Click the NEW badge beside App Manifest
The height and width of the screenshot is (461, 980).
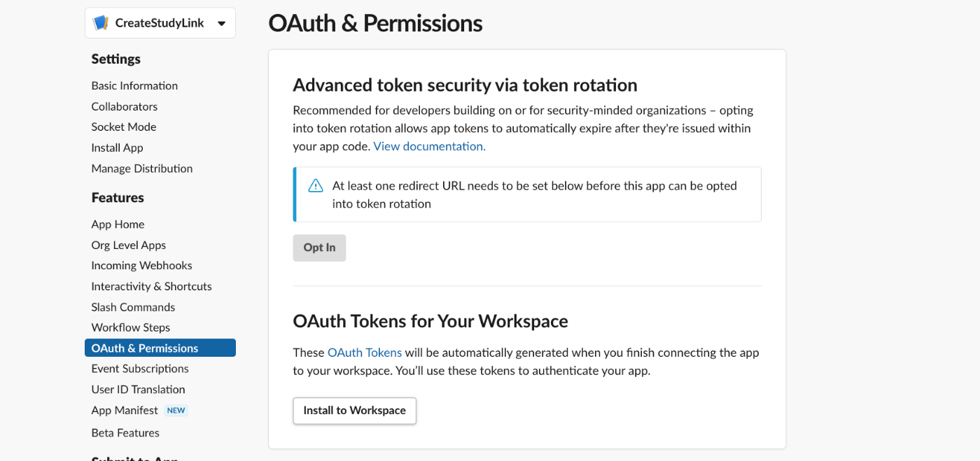pyautogui.click(x=176, y=411)
